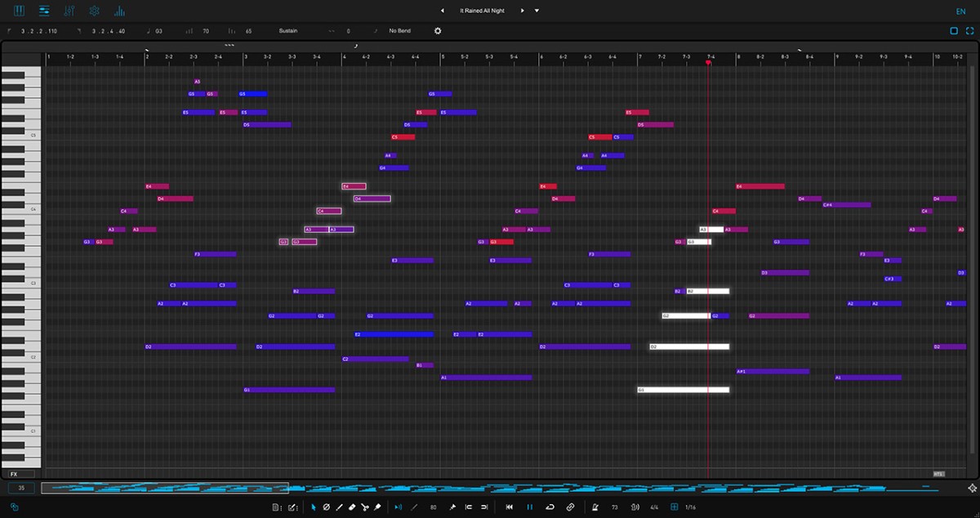
Task: Toggle snap to grid
Action: 674,507
